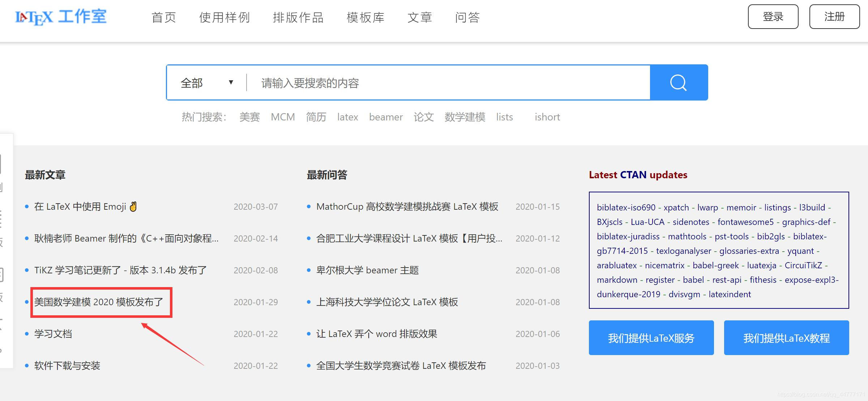Image resolution: width=868 pixels, height=401 pixels.
Task: Select hot search term 美赛
Action: pyautogui.click(x=249, y=117)
